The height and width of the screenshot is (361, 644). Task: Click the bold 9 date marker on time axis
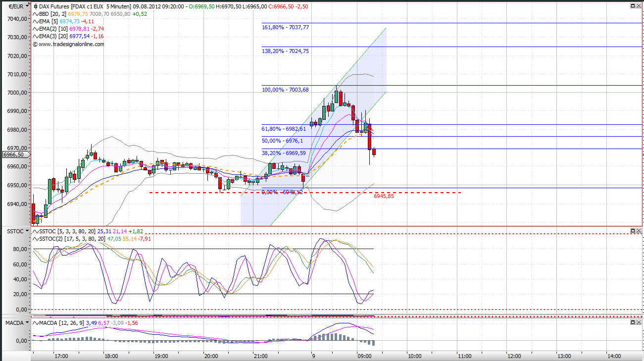(313, 356)
